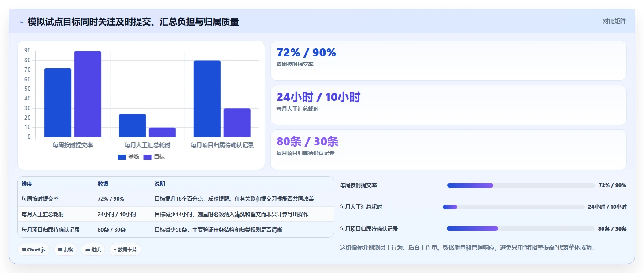Click the 每月项目归属待确认记录 x-axis label under the chart

click(222, 145)
